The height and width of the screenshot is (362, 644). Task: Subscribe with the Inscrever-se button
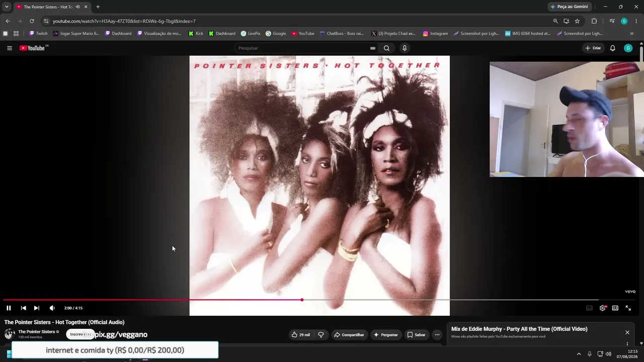click(80, 334)
